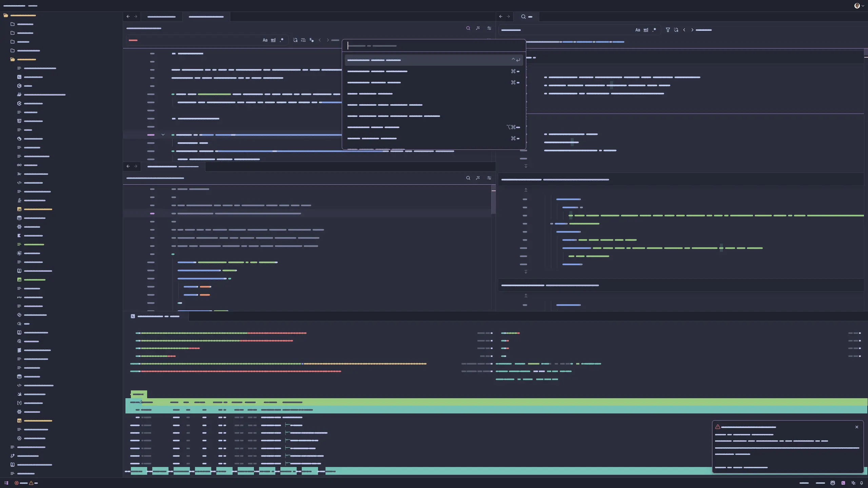Select the highlighted first command palette entry
This screenshot has height=488, width=868.
click(x=433, y=60)
